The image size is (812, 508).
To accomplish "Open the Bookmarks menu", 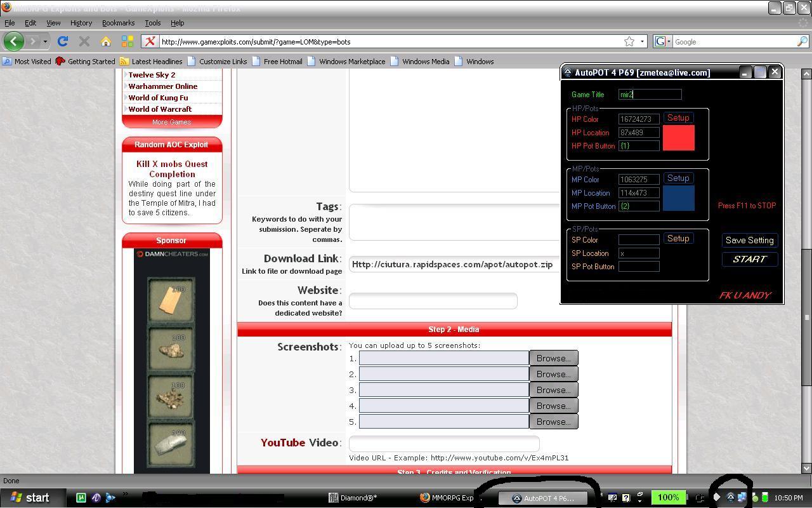I will 118,23.
